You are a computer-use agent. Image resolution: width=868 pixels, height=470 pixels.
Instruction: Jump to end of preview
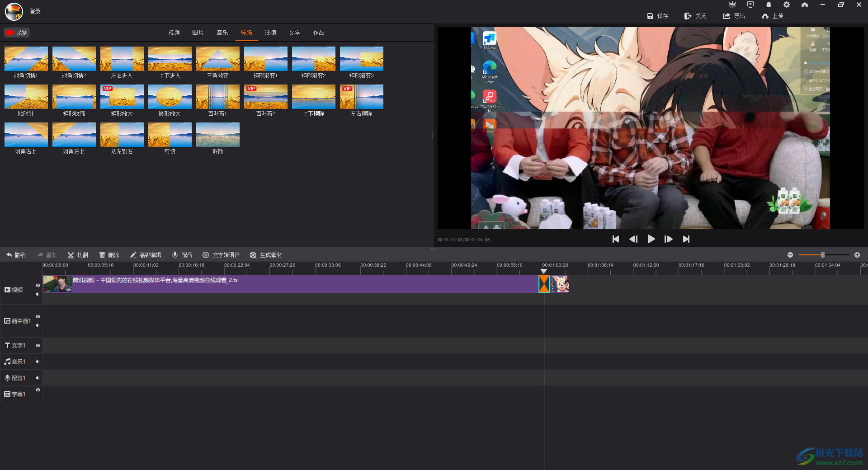[686, 239]
